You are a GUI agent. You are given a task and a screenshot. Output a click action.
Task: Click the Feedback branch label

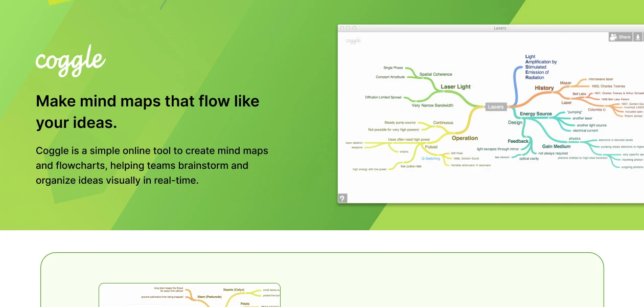pos(518,141)
